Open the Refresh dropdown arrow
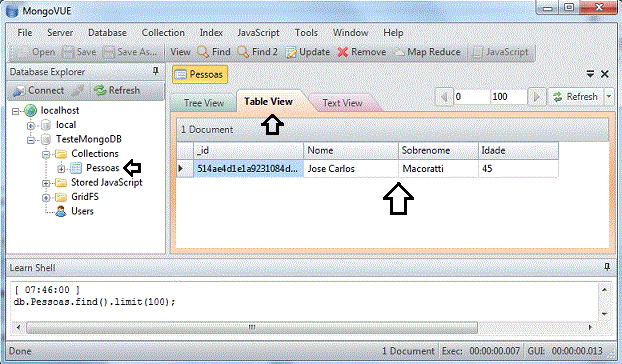The width and height of the screenshot is (622, 364). (609, 97)
